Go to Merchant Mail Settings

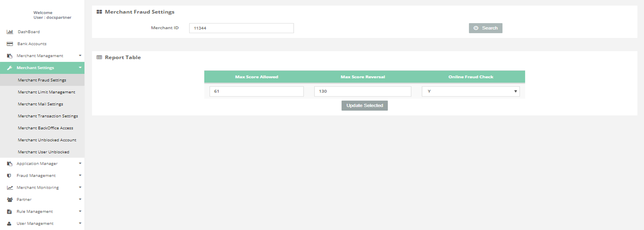[x=40, y=104]
